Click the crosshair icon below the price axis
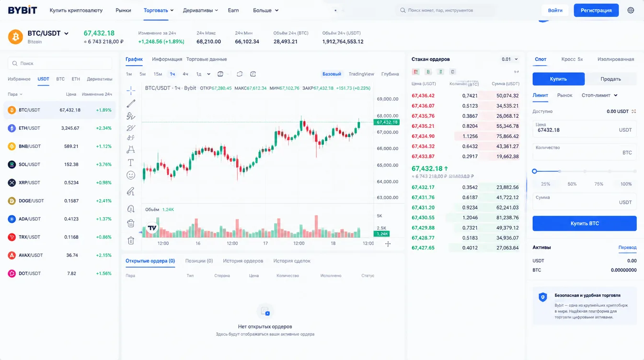644x360 pixels. (x=388, y=244)
